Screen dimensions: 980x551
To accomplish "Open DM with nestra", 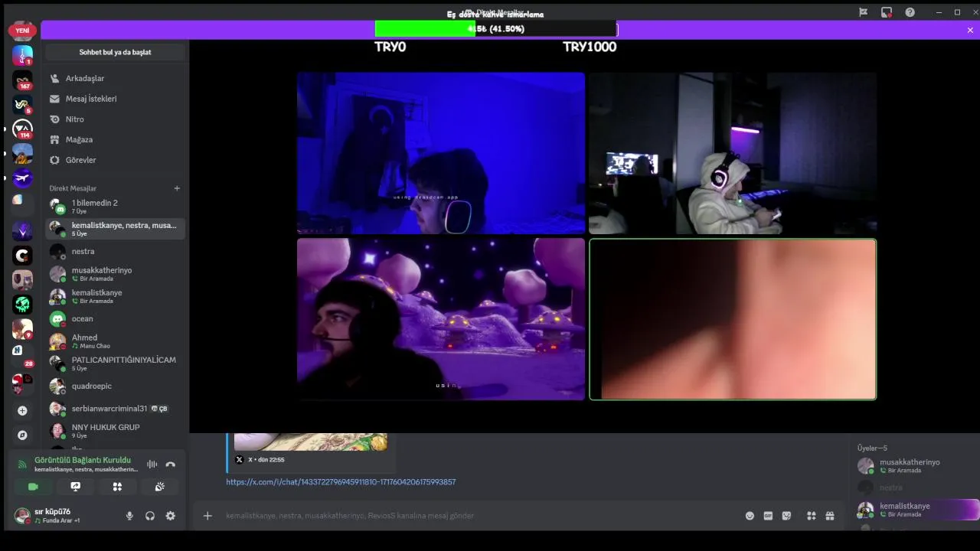I will point(115,251).
